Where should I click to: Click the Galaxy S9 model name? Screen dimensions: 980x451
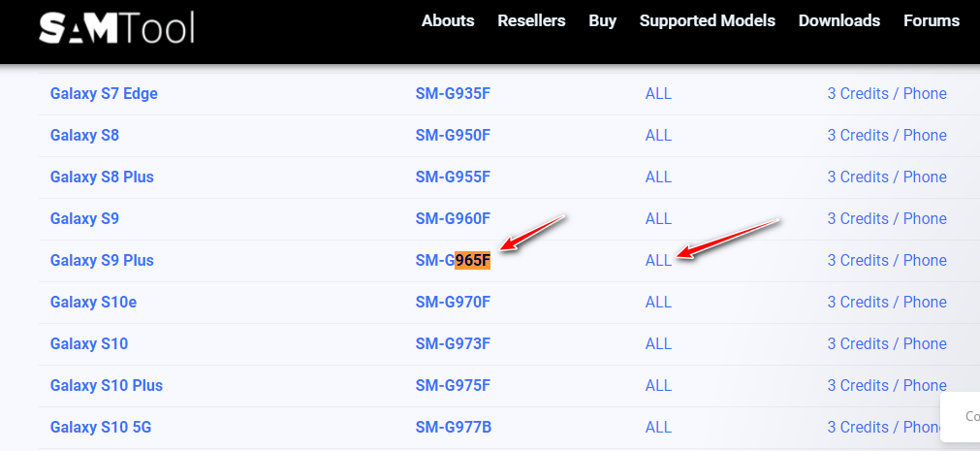click(x=84, y=219)
